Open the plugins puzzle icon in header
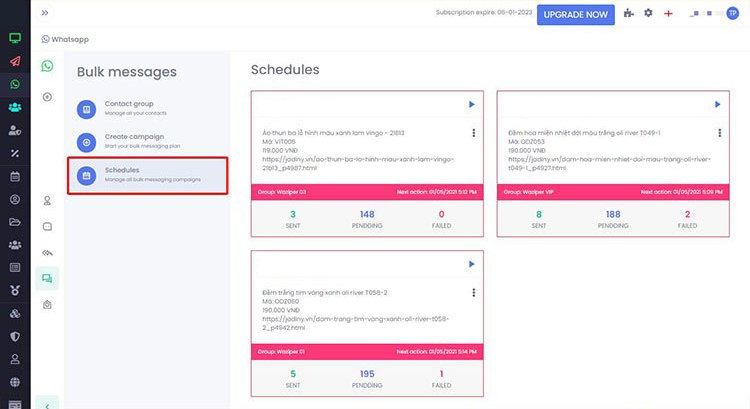Screen dimensions: 750x409 [x=629, y=13]
